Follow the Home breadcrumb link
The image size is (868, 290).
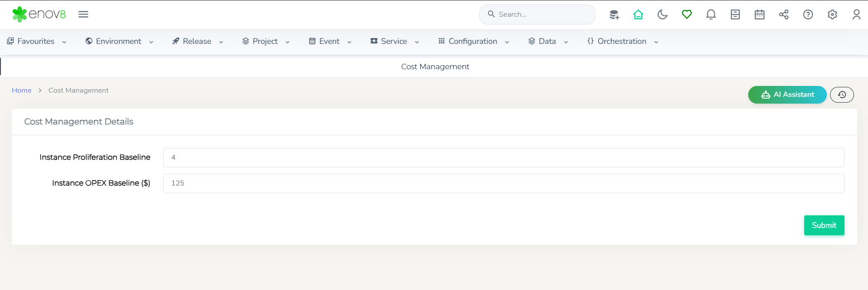22,90
